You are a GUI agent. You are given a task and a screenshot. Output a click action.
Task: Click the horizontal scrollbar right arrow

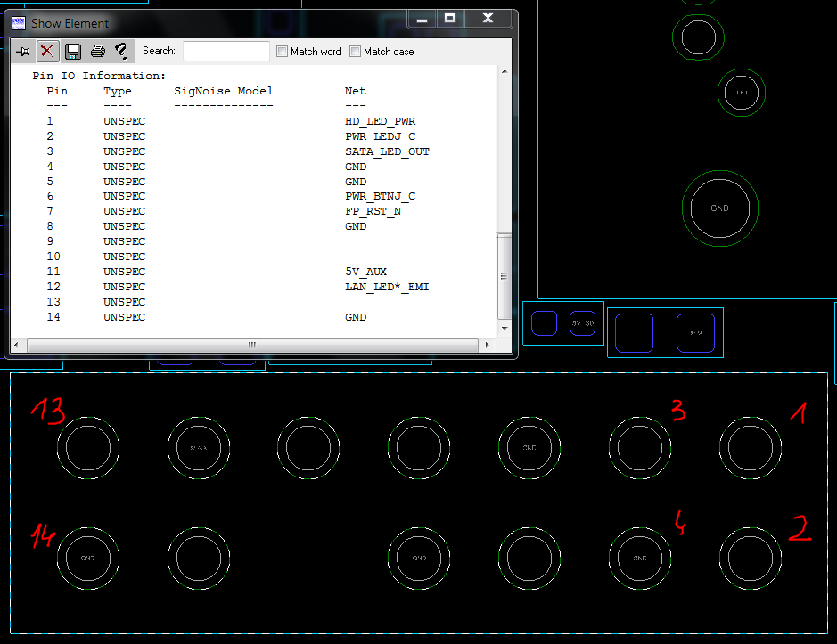click(x=487, y=346)
